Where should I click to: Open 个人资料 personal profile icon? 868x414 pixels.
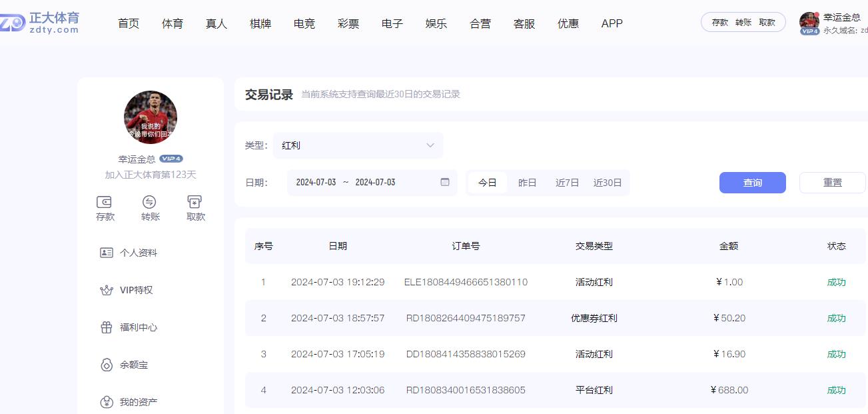pos(106,253)
